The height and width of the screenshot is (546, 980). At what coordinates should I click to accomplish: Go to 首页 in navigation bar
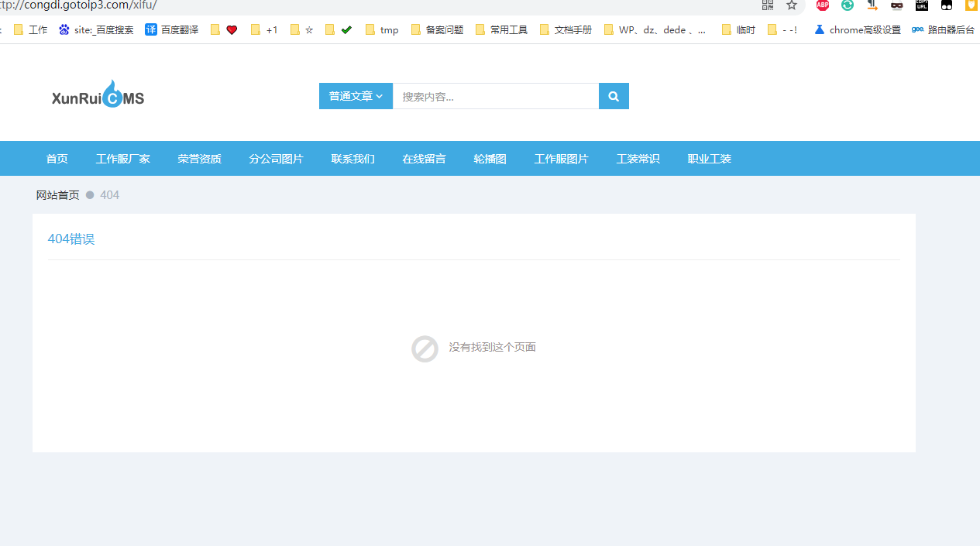[57, 159]
